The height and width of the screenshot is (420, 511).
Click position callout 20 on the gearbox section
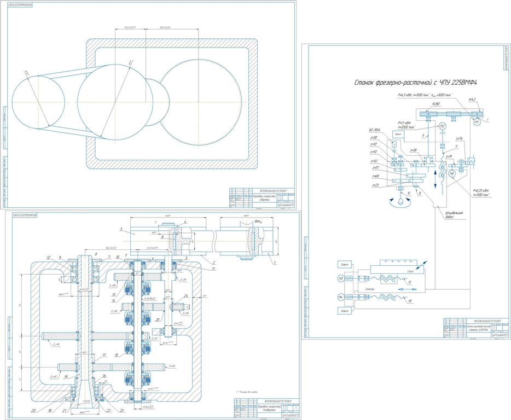point(33,411)
